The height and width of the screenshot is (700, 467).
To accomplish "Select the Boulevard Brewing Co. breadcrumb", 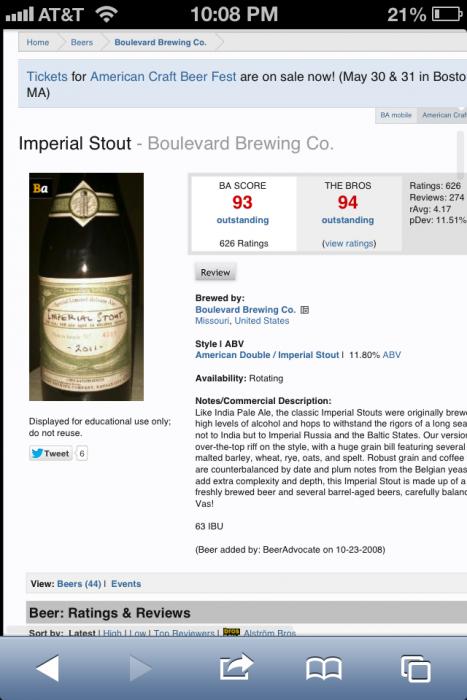I will 160,42.
